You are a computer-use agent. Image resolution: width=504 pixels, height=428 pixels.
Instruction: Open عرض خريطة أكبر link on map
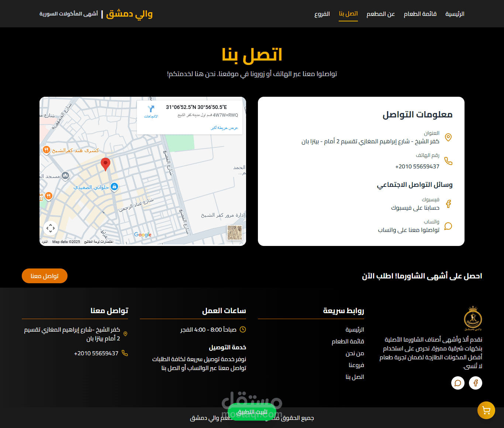tap(224, 128)
